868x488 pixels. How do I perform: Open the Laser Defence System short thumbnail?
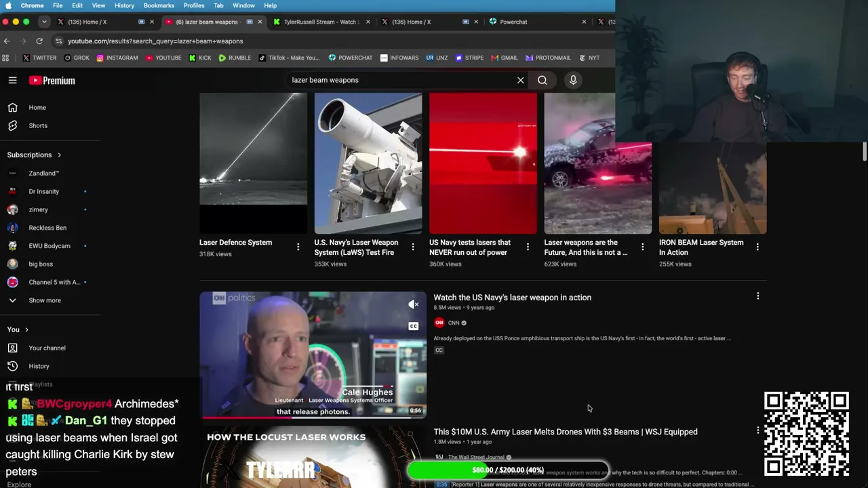[253, 163]
